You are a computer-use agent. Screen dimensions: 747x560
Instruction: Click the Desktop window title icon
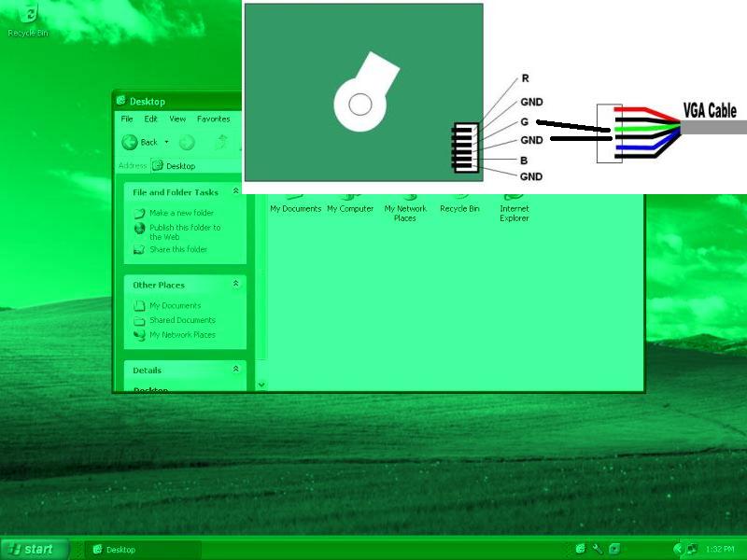(121, 101)
